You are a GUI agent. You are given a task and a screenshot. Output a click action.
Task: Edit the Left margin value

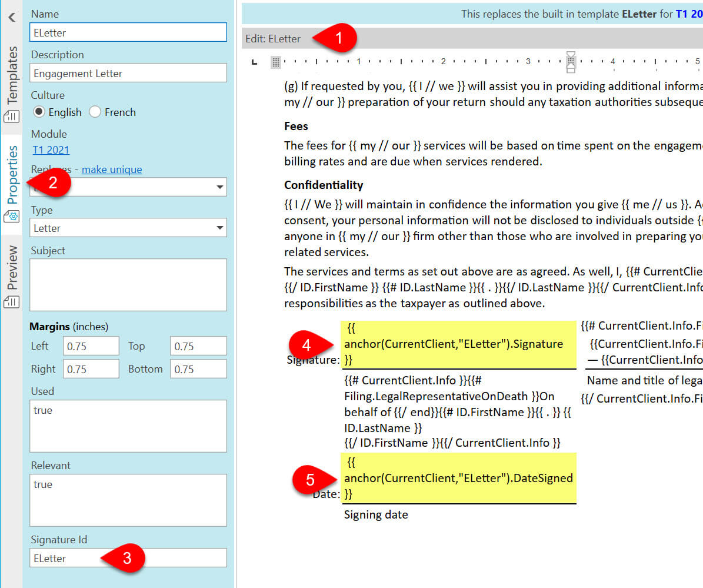[x=91, y=346]
